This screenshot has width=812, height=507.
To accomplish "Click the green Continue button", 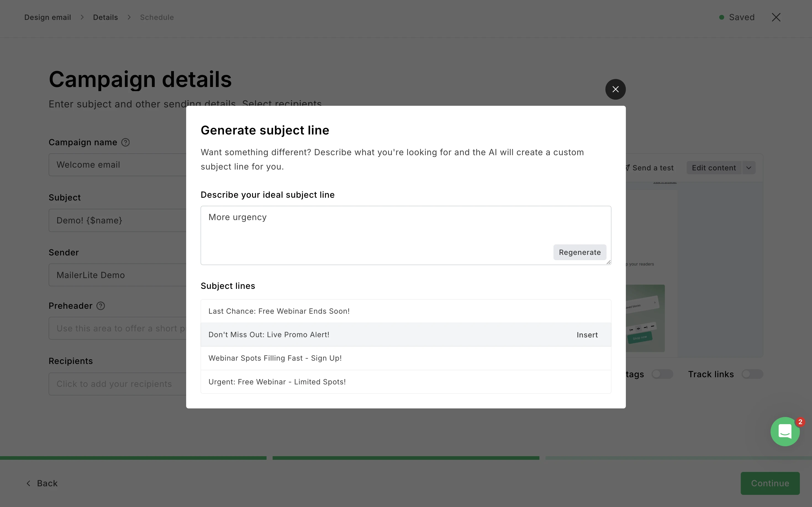I will 770,483.
